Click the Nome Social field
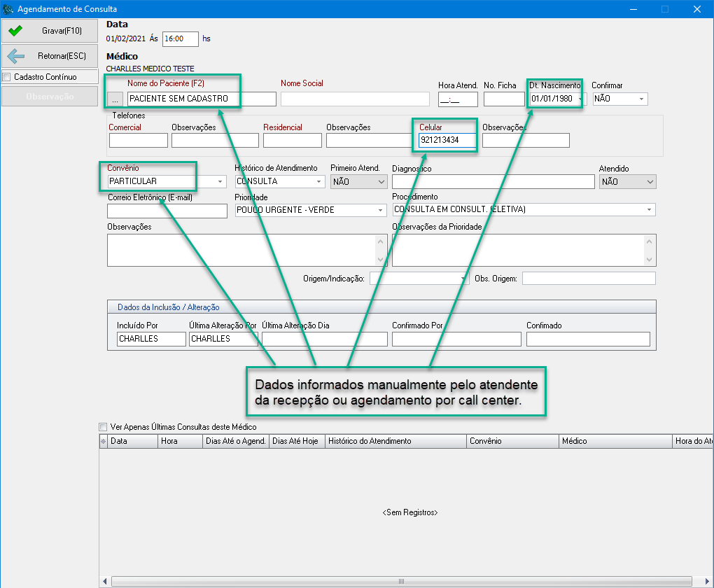The height and width of the screenshot is (588, 714). pos(355,99)
